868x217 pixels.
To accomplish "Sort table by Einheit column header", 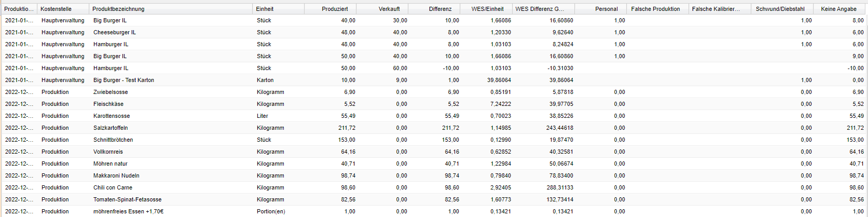I will (265, 9).
